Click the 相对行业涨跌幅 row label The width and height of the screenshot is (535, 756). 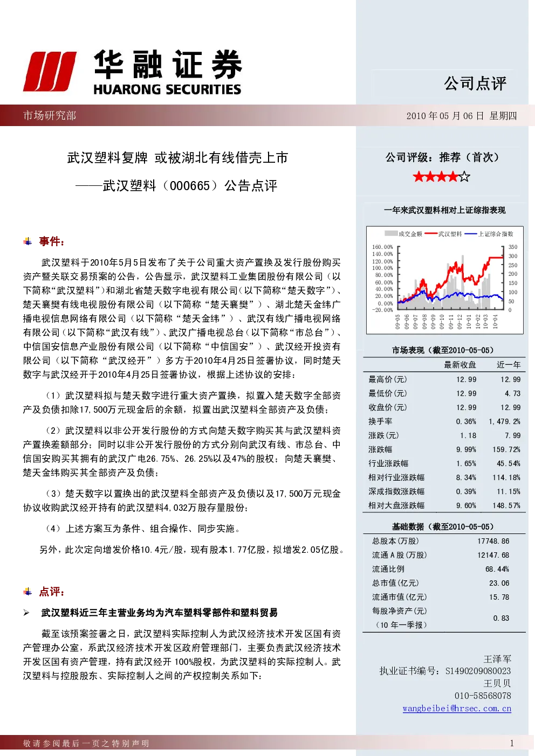[x=396, y=477]
